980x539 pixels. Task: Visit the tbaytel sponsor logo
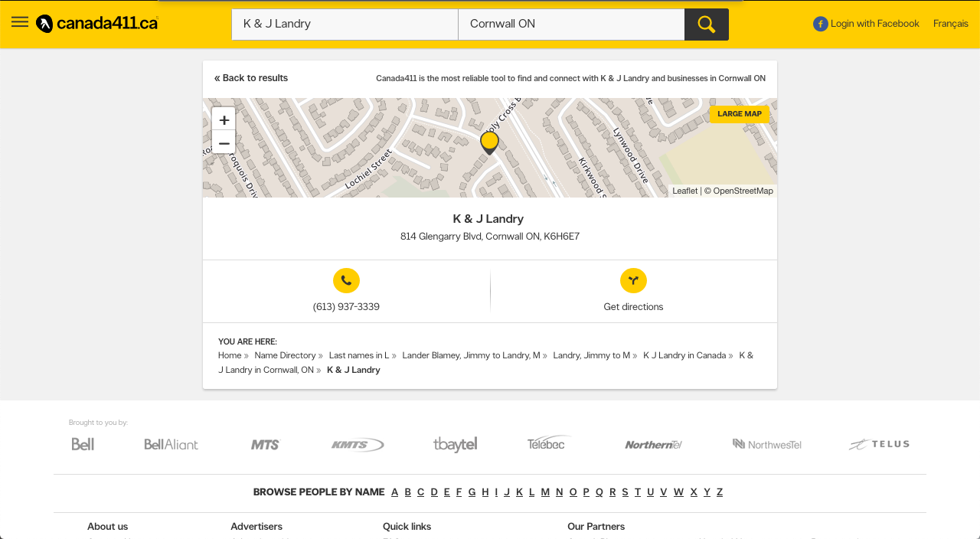(x=455, y=445)
